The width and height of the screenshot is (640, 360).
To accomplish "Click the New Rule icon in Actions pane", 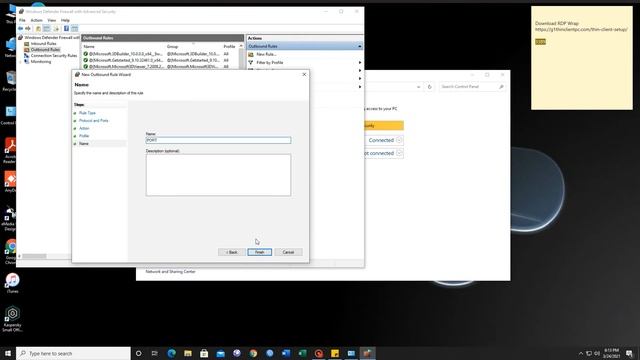I will click(x=251, y=54).
